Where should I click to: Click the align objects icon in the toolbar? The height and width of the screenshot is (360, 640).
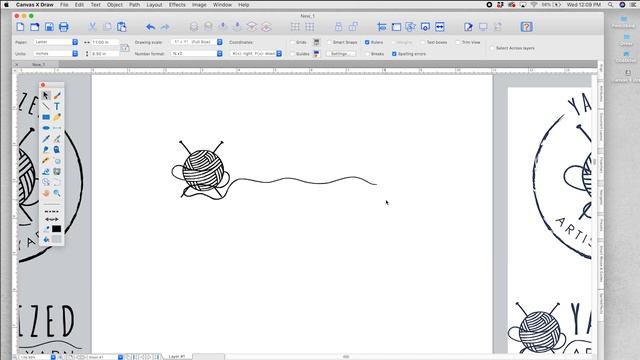382,27
